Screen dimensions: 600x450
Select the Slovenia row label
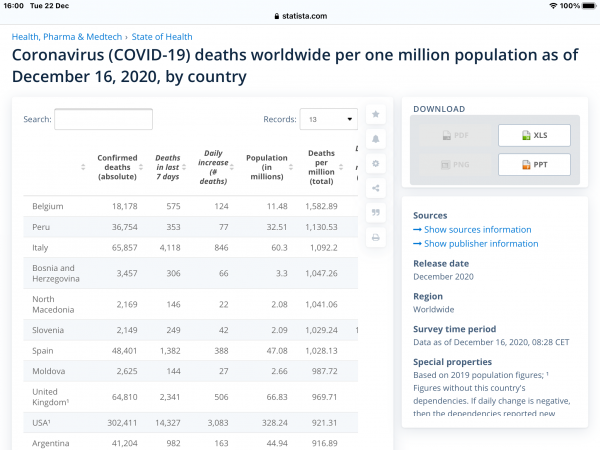coord(48,330)
